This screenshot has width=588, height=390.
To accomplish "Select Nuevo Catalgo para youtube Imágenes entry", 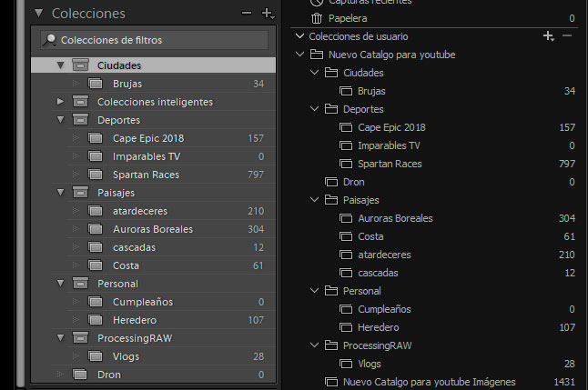I will 428,382.
